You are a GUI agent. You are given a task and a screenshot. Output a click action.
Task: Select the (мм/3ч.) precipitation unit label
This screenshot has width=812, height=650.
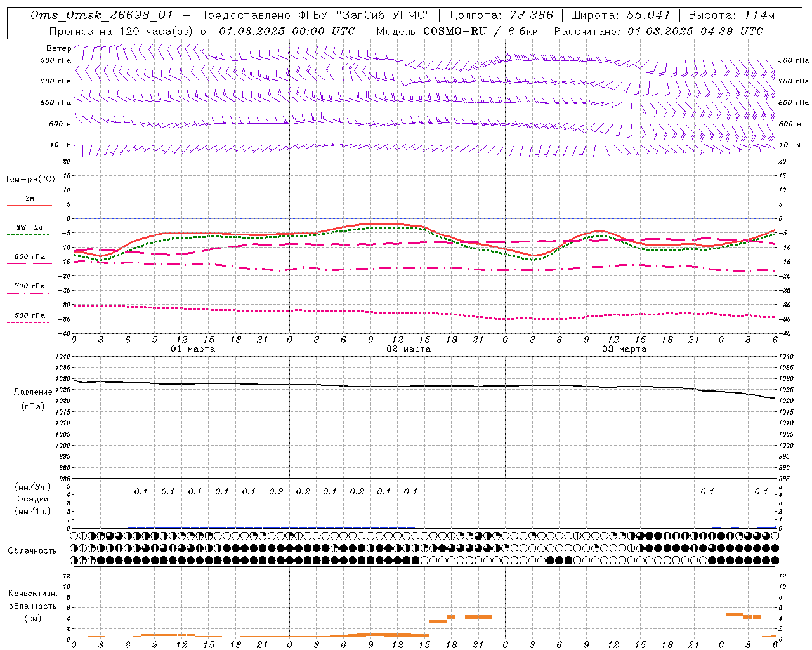[x=32, y=487]
